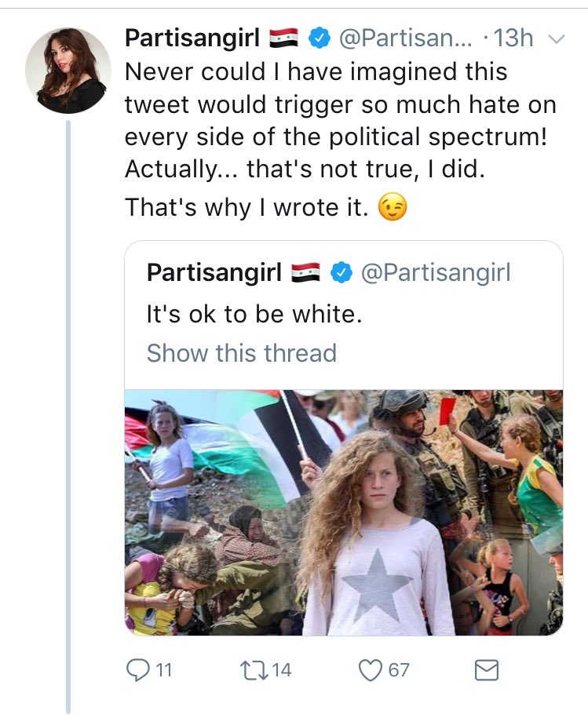588x718 pixels.
Task: Send tweet via envelope message icon
Action: click(486, 670)
